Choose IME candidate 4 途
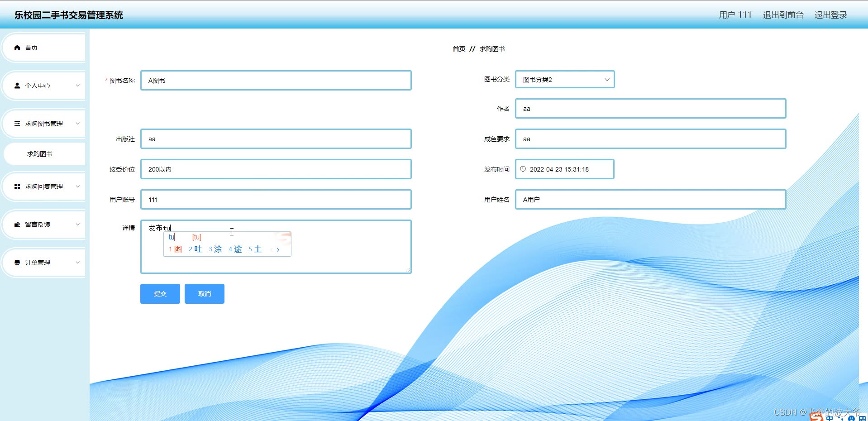Viewport: 868px width, 421px height. pos(235,249)
